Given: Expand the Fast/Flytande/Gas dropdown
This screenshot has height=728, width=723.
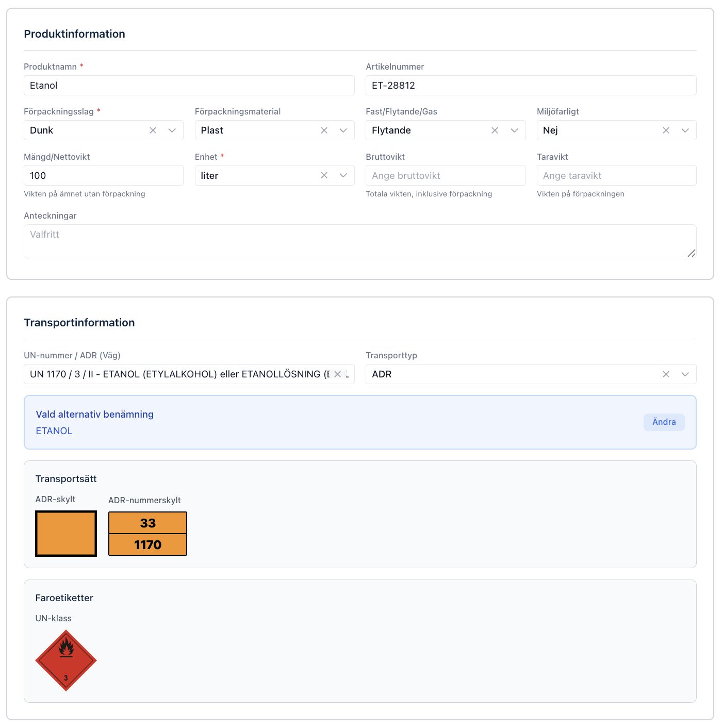Looking at the screenshot, I should [x=514, y=130].
